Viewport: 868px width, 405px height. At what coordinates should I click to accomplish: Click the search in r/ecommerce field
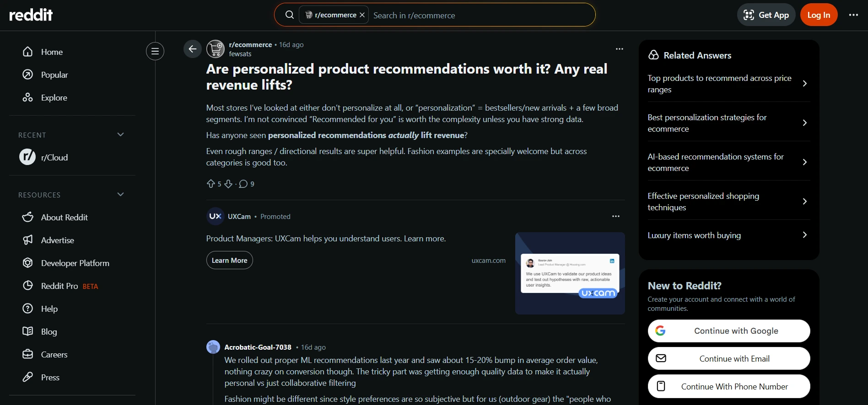click(x=480, y=15)
